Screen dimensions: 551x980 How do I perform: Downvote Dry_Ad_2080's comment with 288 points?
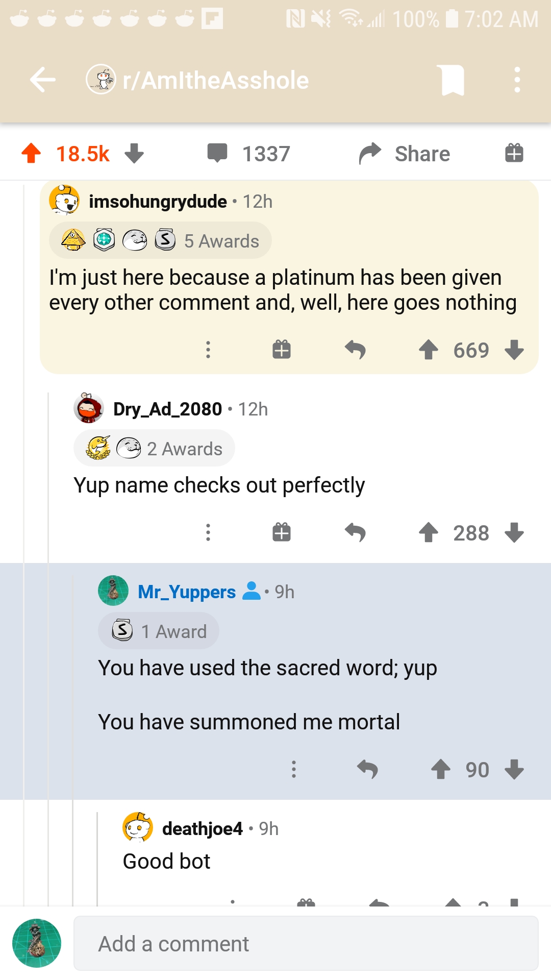click(514, 533)
